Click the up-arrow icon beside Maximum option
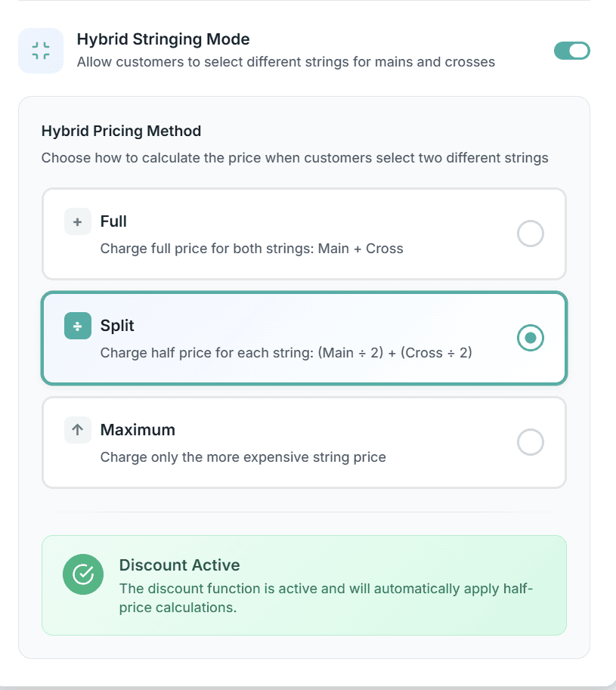 [x=77, y=429]
